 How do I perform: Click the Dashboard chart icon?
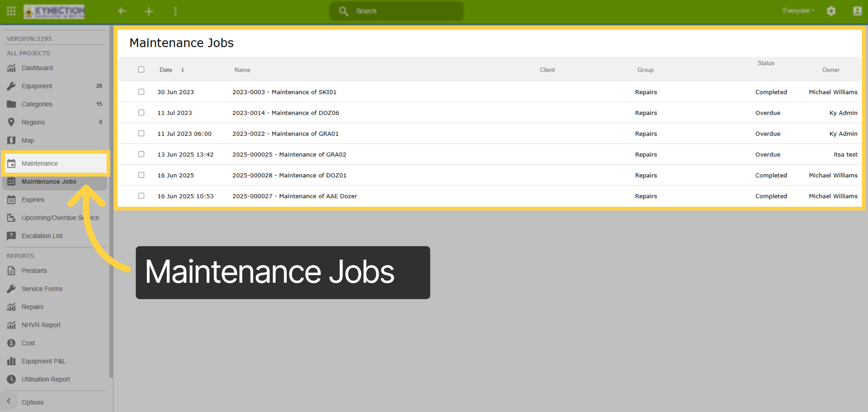pyautogui.click(x=12, y=68)
